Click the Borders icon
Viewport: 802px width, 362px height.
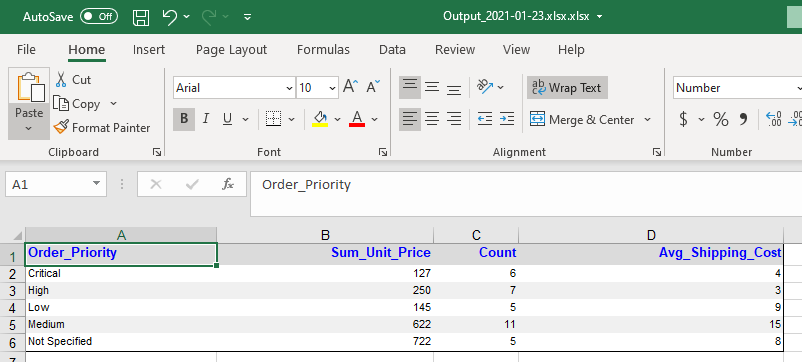tap(274, 120)
